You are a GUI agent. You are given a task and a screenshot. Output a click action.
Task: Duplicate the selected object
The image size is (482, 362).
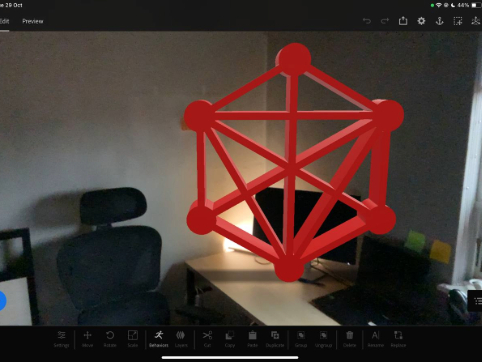coord(275,339)
